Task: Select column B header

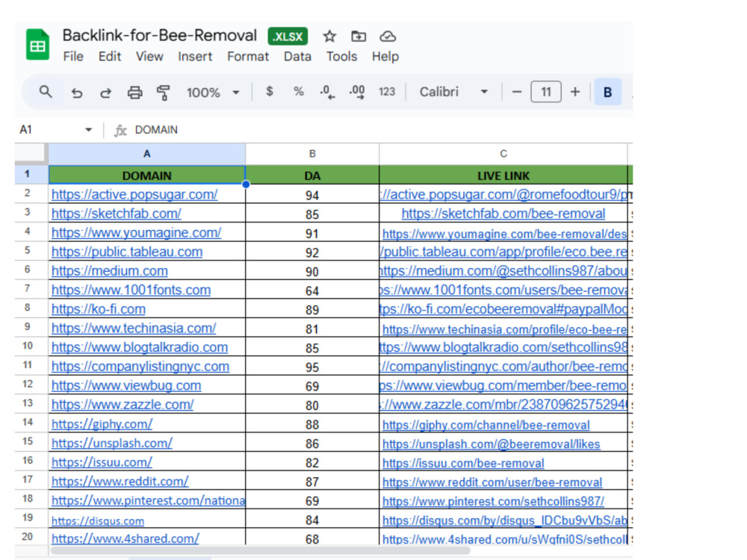Action: pos(312,154)
